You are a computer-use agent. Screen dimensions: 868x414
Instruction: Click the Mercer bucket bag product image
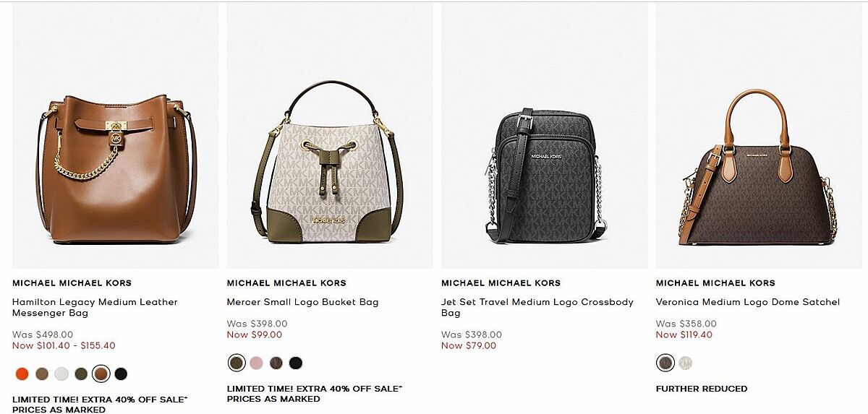tap(330, 136)
